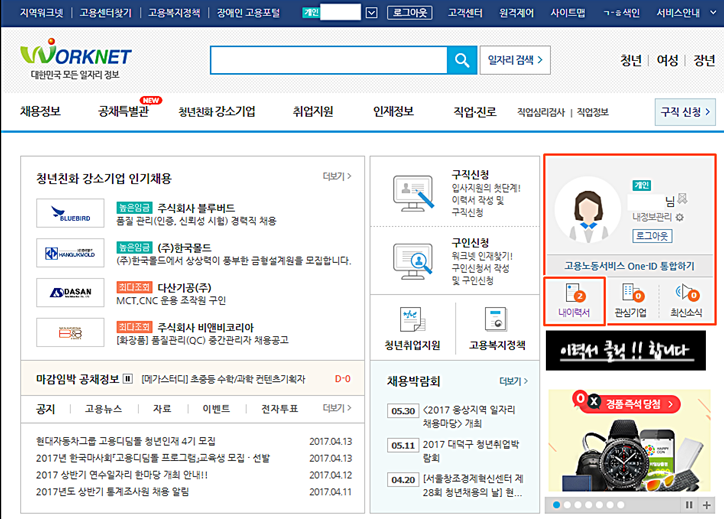Image resolution: width=724 pixels, height=519 pixels.
Task: Select the last banner pagination dot
Action: tap(621, 505)
